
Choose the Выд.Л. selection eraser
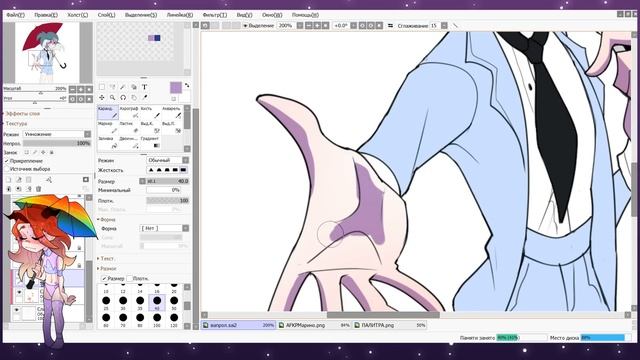(x=172, y=127)
